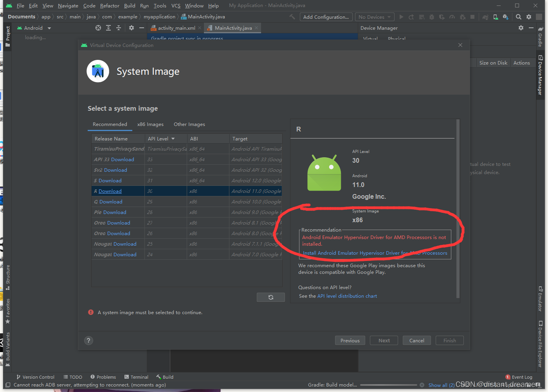Image resolution: width=548 pixels, height=392 pixels.
Task: Toggle the Device File Explorer tool window
Action: point(540,344)
